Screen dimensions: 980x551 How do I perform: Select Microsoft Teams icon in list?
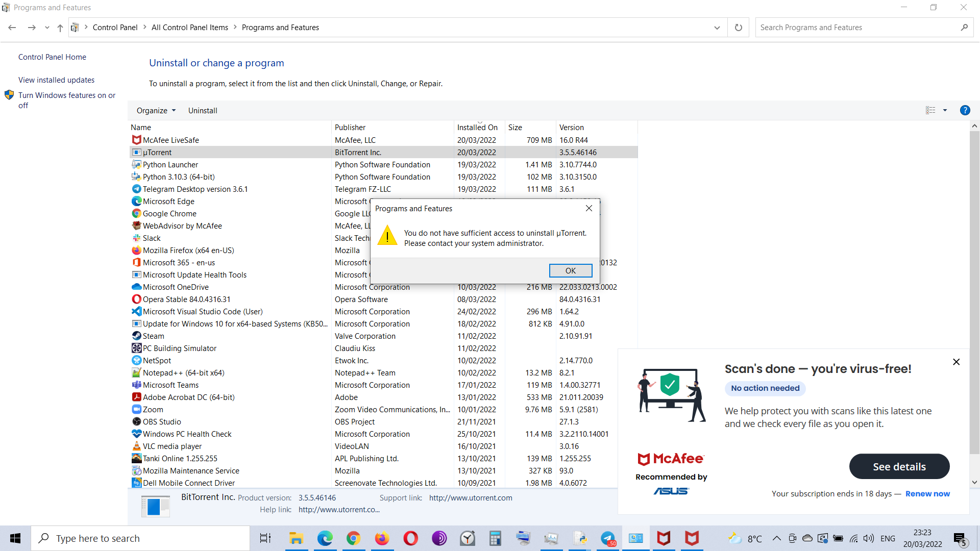(x=136, y=385)
